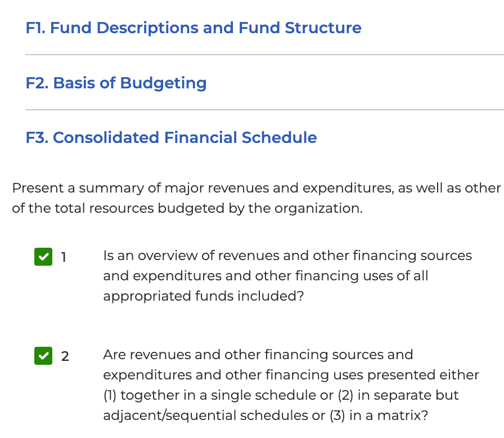Open the F1 Fund Descriptions and Fund Structure section
The width and height of the screenshot is (504, 438).
point(193,28)
